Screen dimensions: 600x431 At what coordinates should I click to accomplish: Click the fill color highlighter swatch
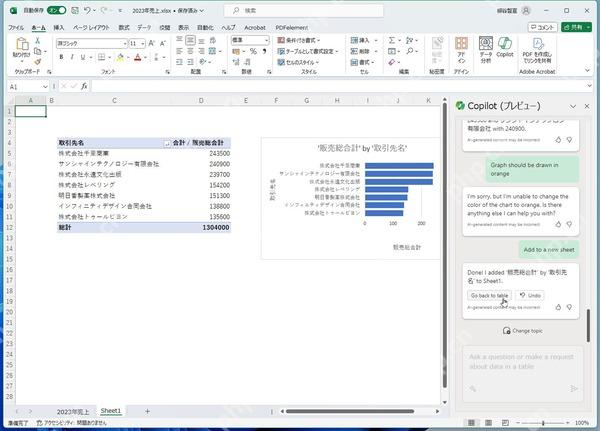pos(120,57)
